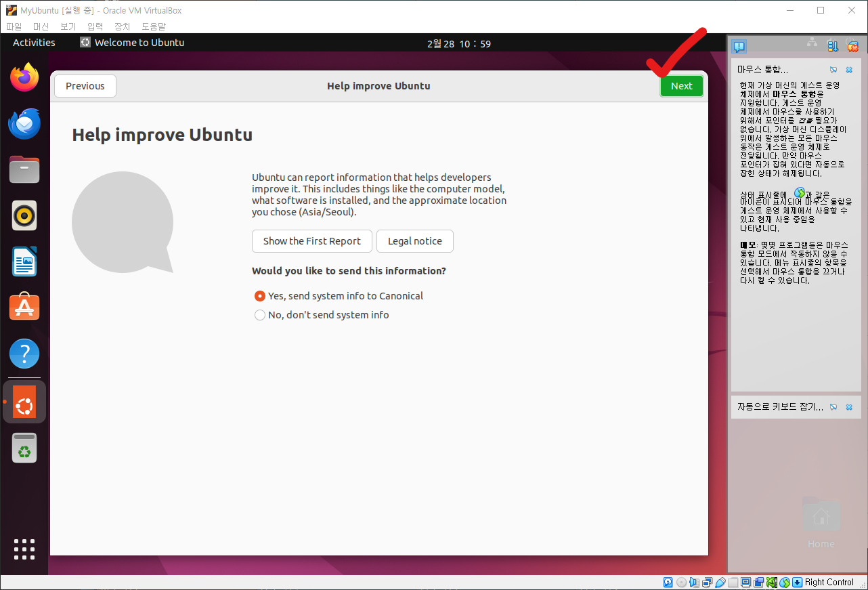868x590 pixels.
Task: Click the shared folders status bar icon
Action: pos(733,582)
